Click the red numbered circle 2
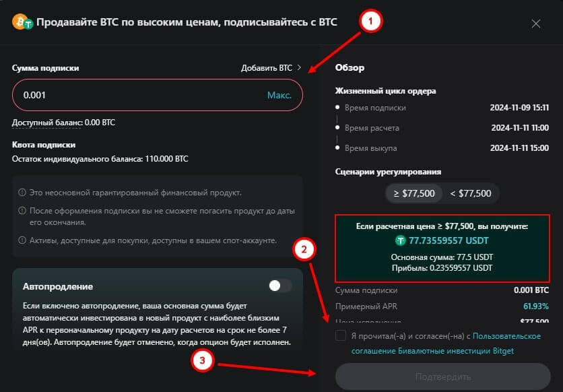 pos(304,251)
